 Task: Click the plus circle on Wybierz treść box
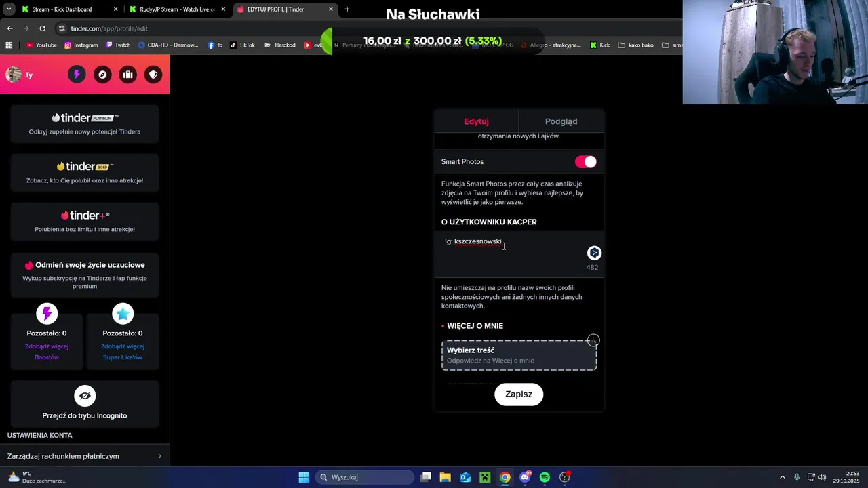593,340
